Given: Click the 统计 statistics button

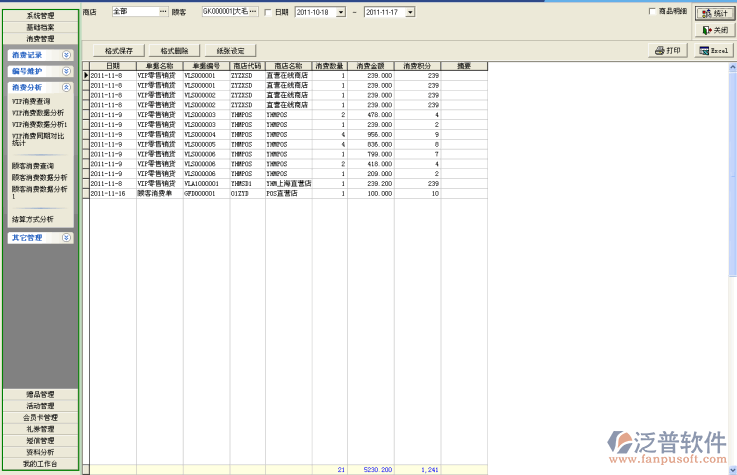Looking at the screenshot, I should point(713,14).
